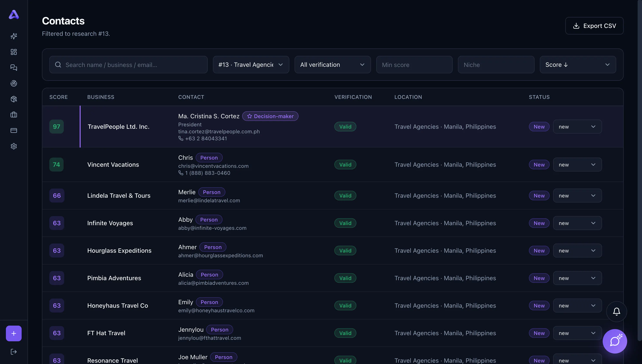Click the Min score input field

tap(414, 65)
